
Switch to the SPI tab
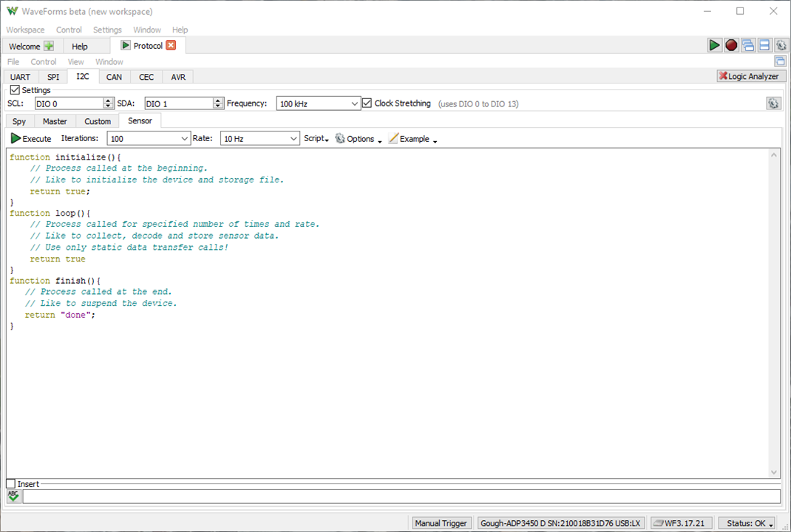pyautogui.click(x=53, y=77)
